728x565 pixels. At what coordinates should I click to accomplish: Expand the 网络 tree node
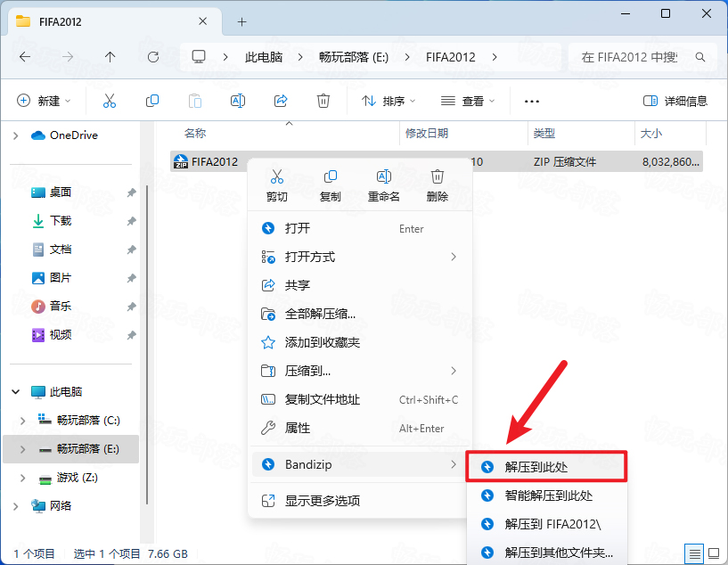[16, 506]
